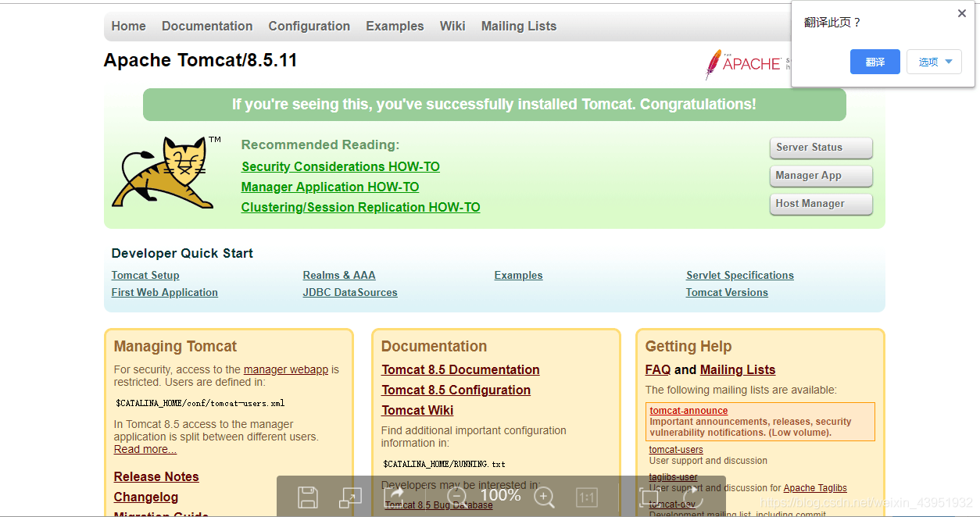Click $CATALINA_HOME/conf/tomcat-users.xml path text
The height and width of the screenshot is (517, 980).
point(200,404)
